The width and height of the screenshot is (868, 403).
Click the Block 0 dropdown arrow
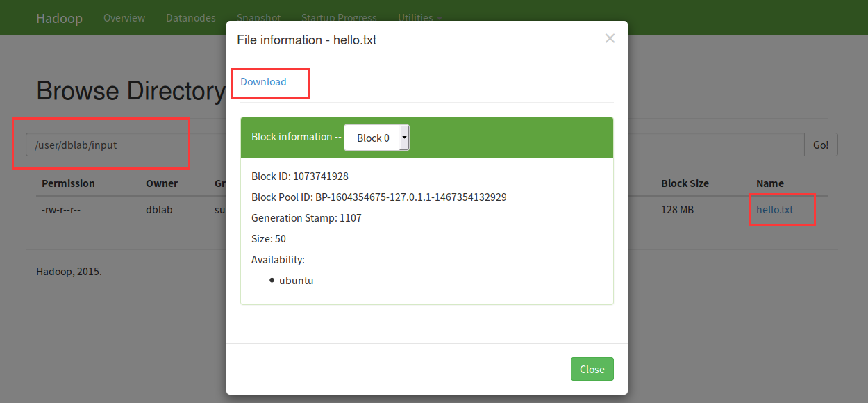click(403, 138)
